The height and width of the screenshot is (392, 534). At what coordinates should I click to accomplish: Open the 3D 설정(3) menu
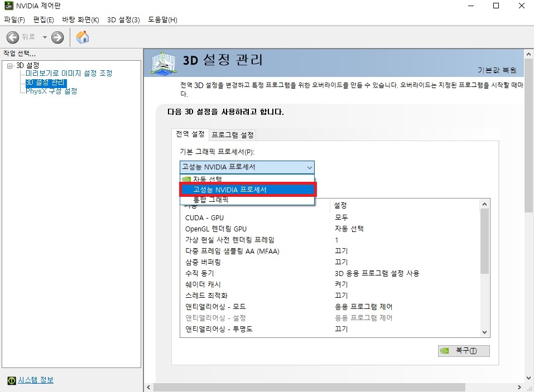tap(123, 20)
